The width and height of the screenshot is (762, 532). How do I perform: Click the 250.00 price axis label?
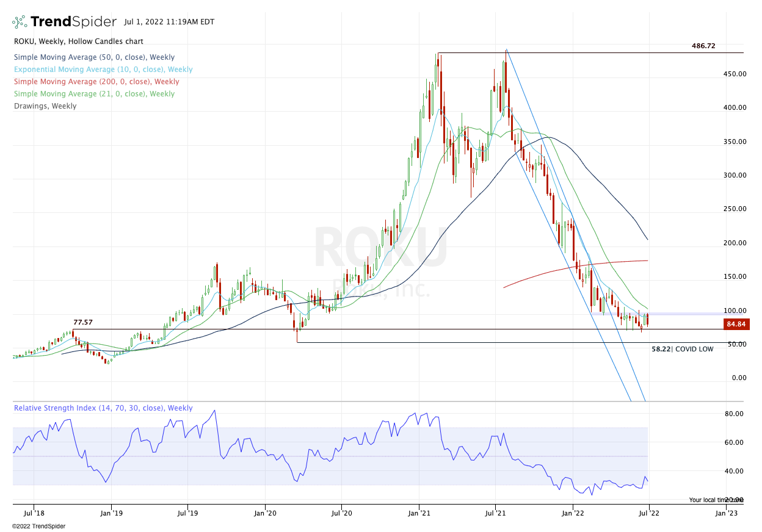coord(735,209)
